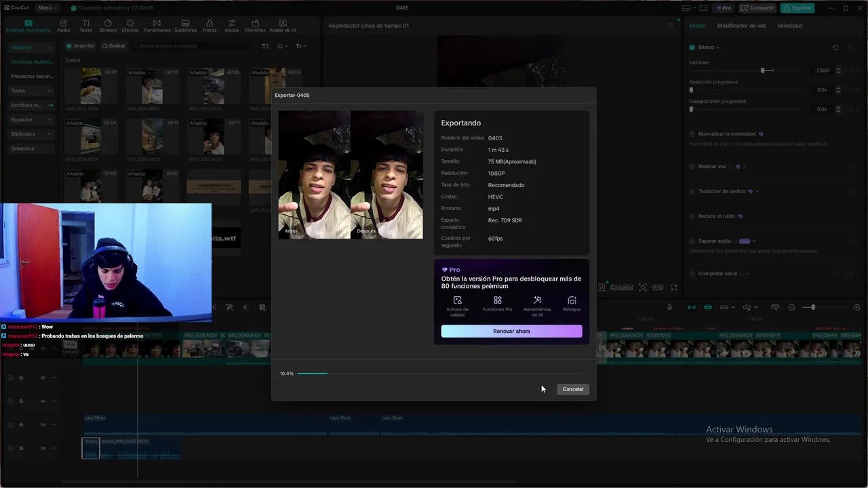Open the player panel hamburger menu
Image resolution: width=868 pixels, height=488 pixels.
tap(671, 26)
